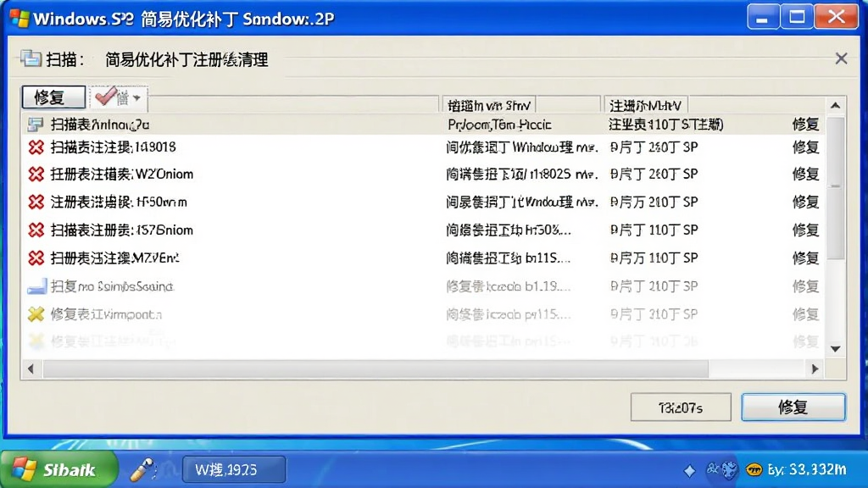Click the large 修复 button at bottom right
This screenshot has height=488, width=868.
793,408
